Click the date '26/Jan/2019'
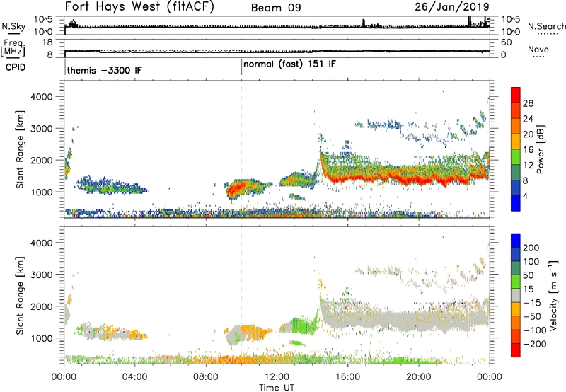 pos(452,6)
